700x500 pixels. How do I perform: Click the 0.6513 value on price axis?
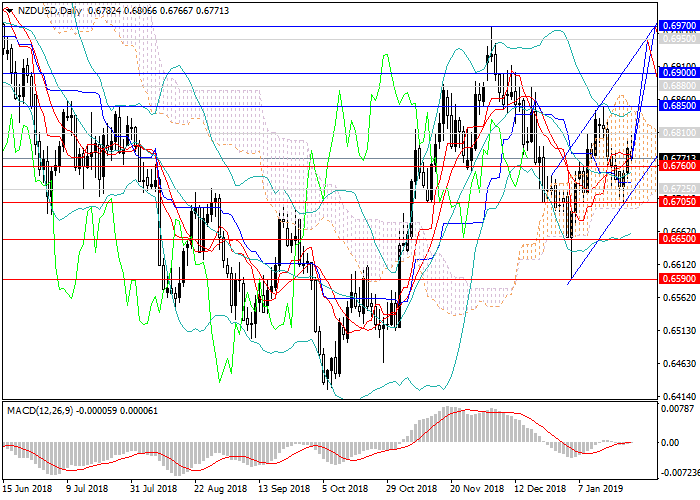point(678,330)
